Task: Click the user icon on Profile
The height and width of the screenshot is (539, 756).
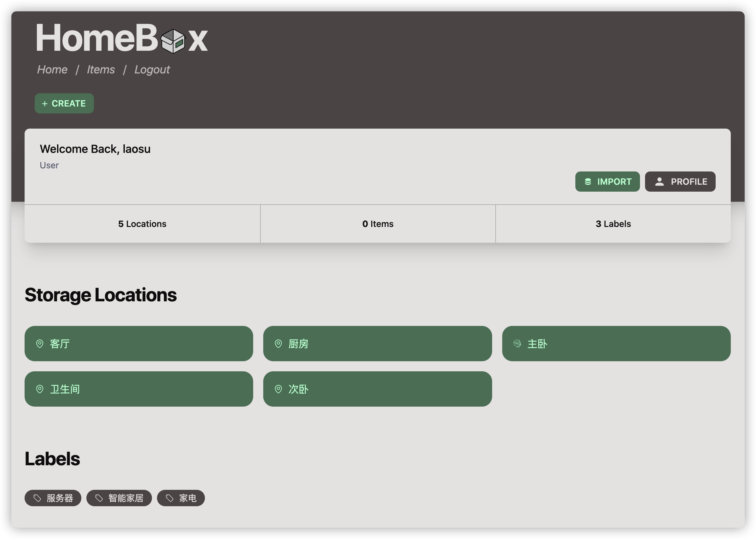Action: click(659, 182)
